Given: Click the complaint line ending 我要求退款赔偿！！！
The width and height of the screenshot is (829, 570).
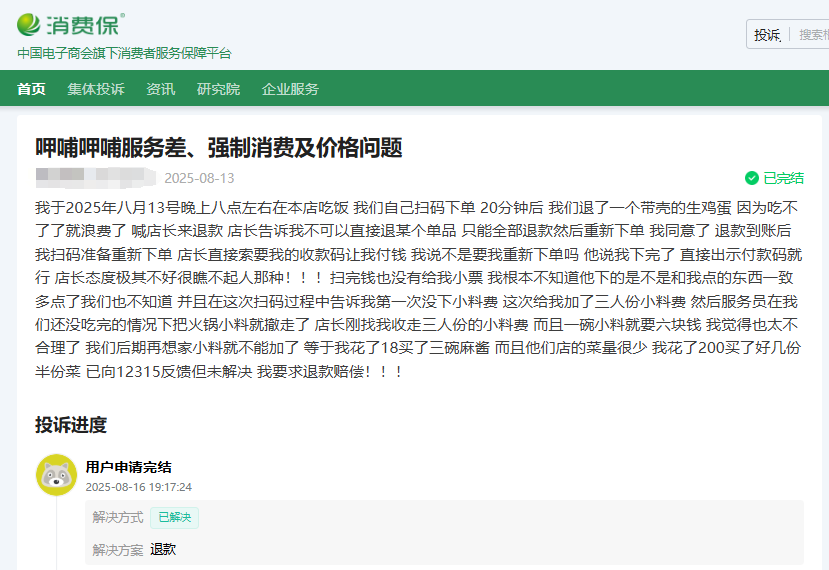Looking at the screenshot, I should [219, 372].
